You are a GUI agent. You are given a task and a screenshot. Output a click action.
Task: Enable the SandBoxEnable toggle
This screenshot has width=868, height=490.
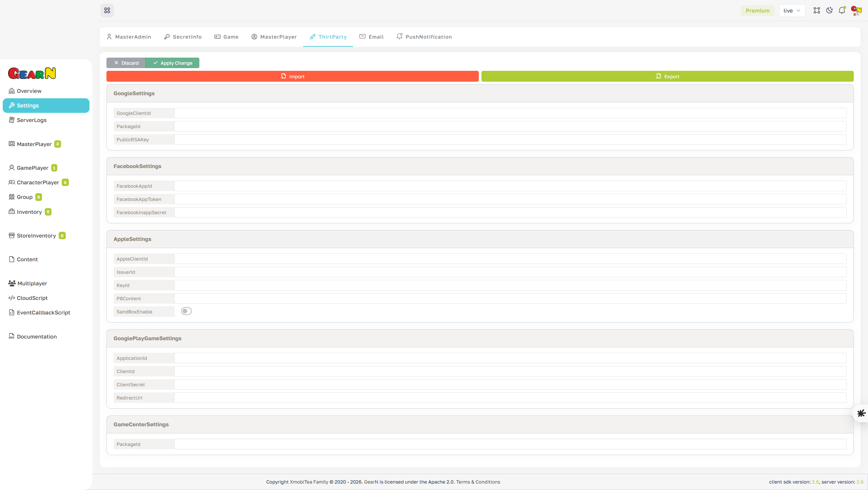[x=186, y=311]
